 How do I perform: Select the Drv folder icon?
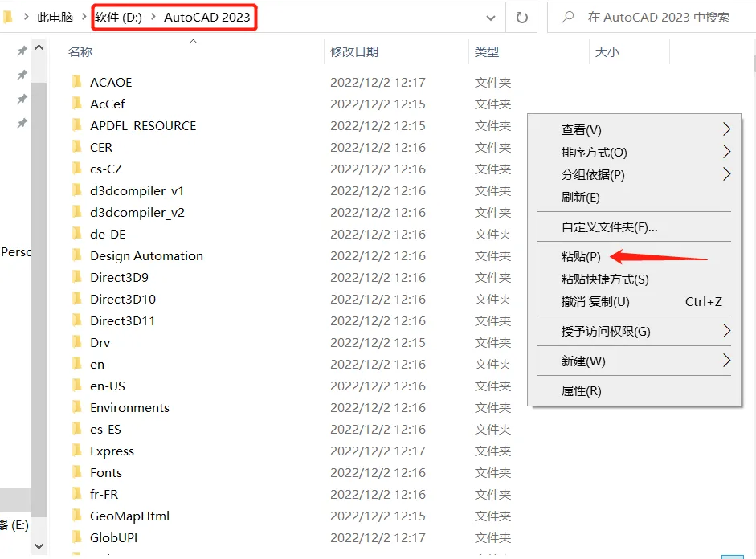coord(76,341)
